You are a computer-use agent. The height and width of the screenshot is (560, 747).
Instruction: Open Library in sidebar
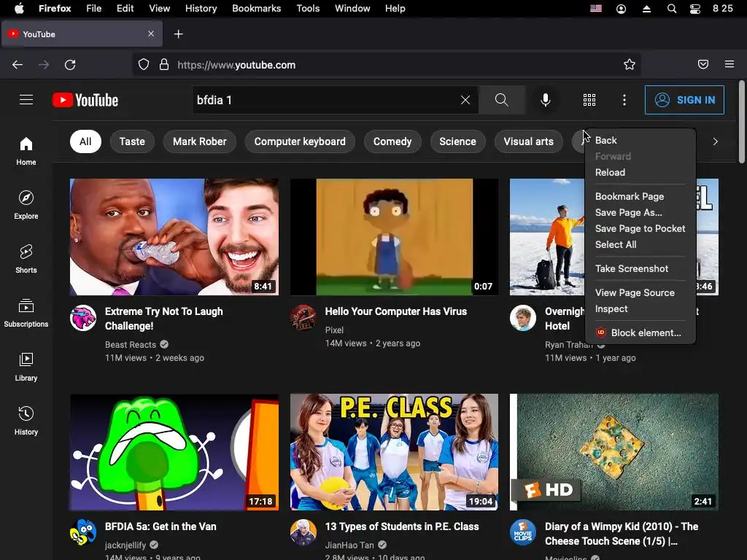click(x=26, y=367)
